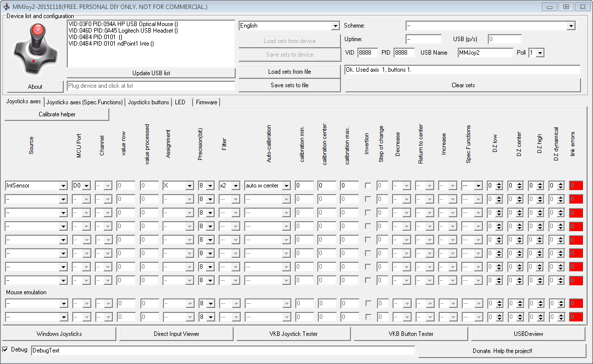The image size is (593, 364).
Task: Check Invertion box in fourth axis row
Action: click(x=367, y=226)
